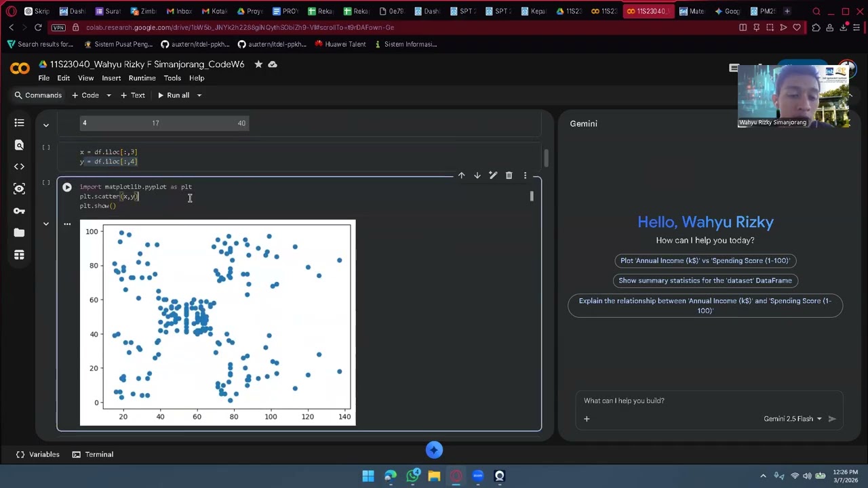Open the table of contents sidebar icon
The image size is (868, 488).
19,123
